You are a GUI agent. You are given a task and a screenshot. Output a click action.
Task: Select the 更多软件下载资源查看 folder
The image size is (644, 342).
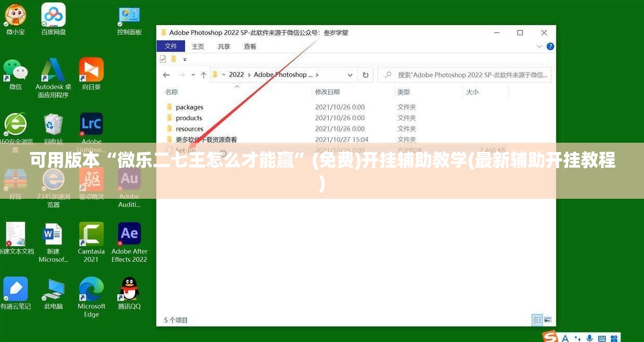(x=206, y=140)
